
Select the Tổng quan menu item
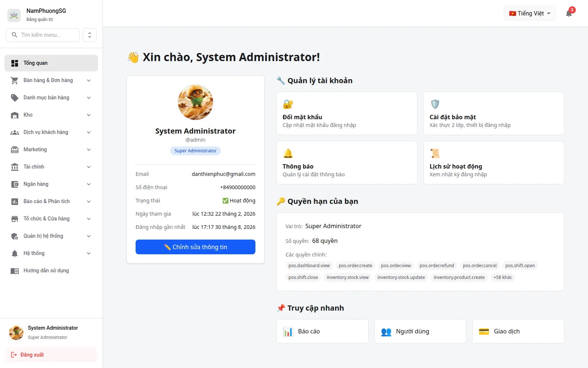click(51, 63)
